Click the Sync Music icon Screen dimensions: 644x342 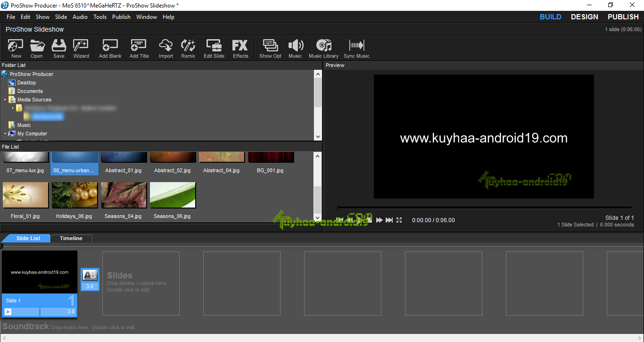pyautogui.click(x=356, y=49)
